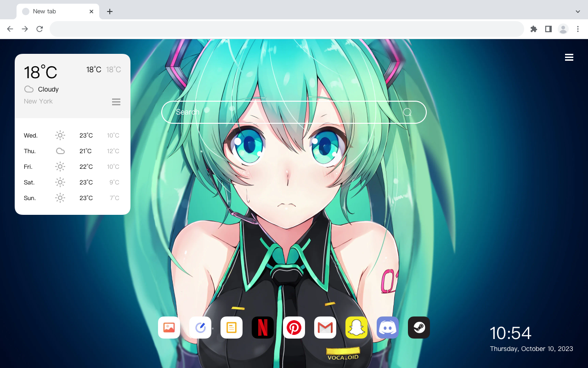
Task: Close the New tab tab
Action: click(x=91, y=11)
